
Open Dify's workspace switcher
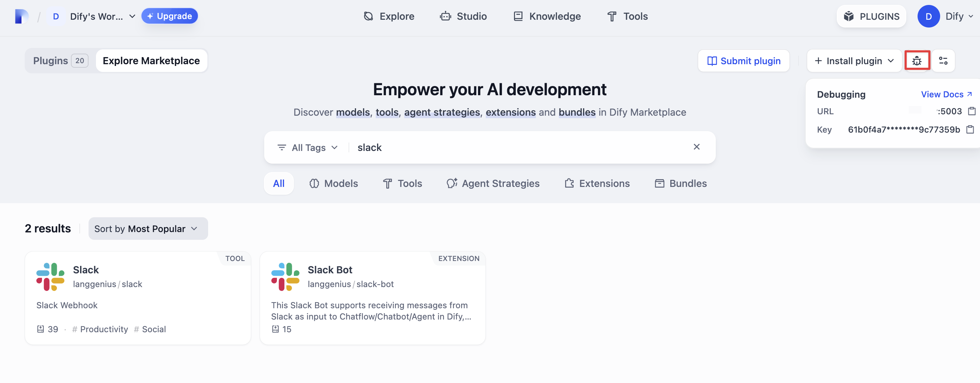(91, 16)
